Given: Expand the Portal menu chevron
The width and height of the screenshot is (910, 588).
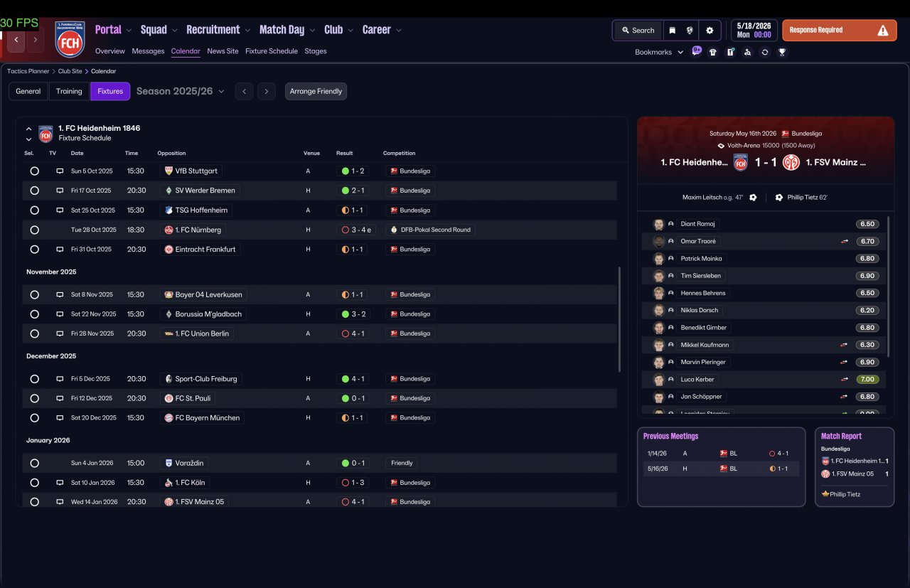Looking at the screenshot, I should point(129,31).
